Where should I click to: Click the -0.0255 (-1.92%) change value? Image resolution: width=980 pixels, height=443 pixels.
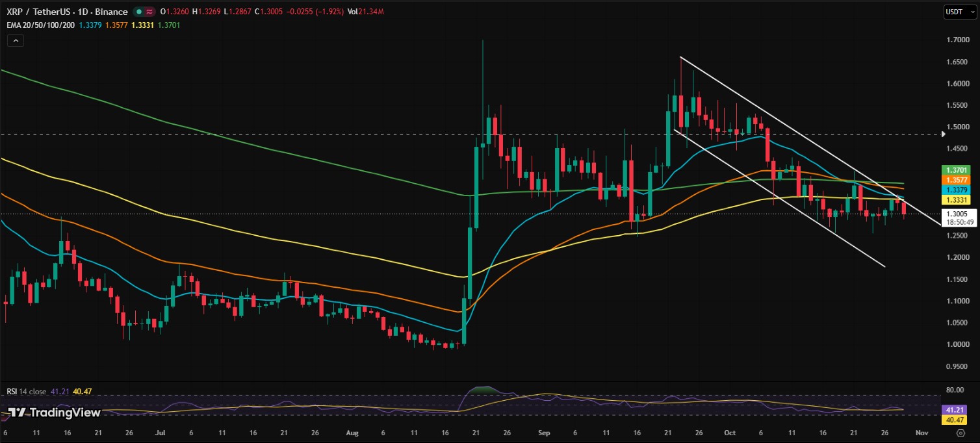click(x=316, y=12)
